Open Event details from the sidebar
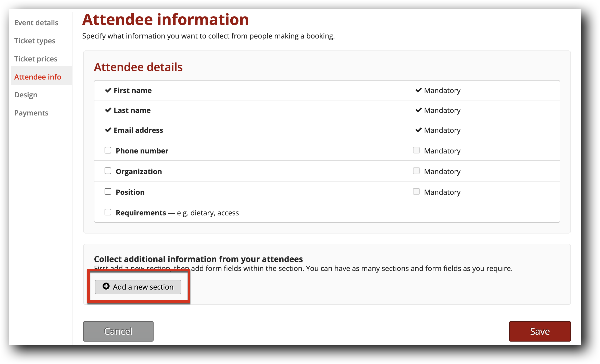 click(x=36, y=22)
